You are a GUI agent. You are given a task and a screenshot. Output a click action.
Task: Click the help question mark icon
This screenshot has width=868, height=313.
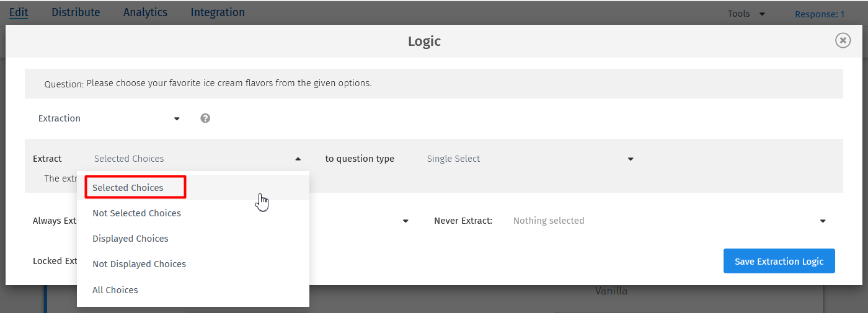point(205,118)
